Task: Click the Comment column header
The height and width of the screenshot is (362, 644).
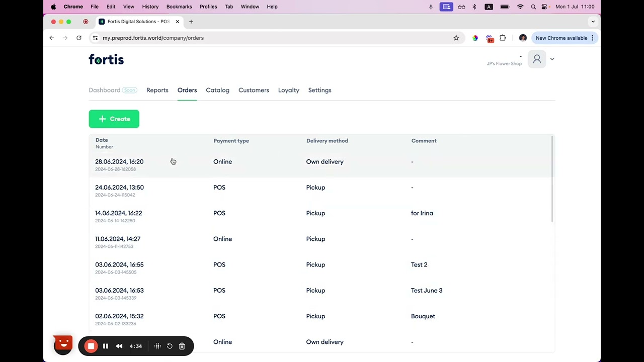Action: tap(424, 141)
